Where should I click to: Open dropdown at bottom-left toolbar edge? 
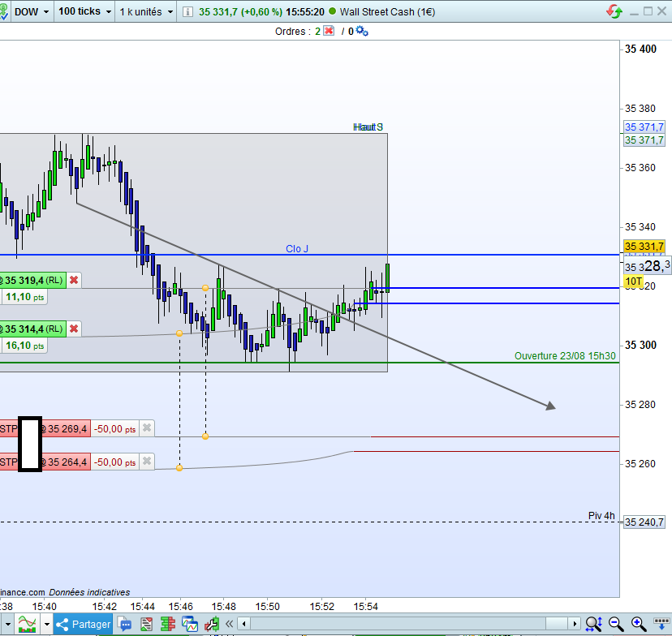(x=7, y=624)
